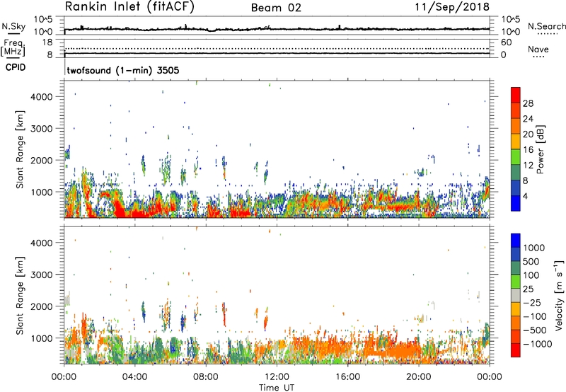Click the yellow -25 to -100 Velocity colorbar segment

516,309
